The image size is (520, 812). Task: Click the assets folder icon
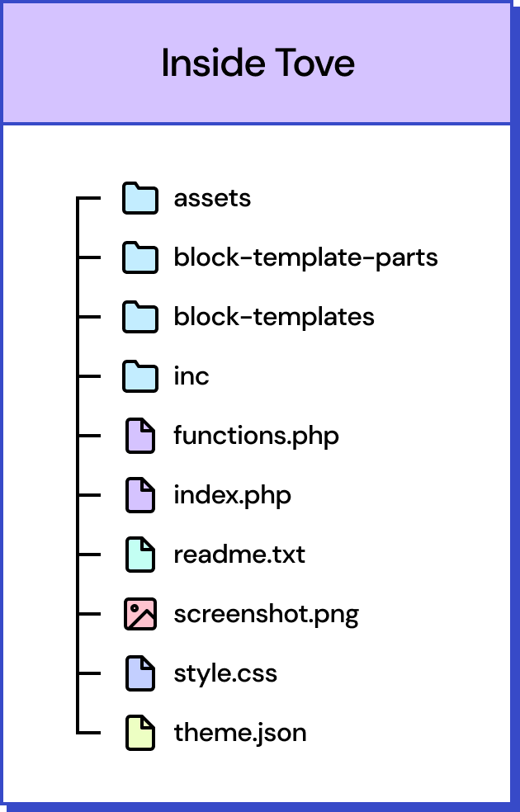point(140,198)
